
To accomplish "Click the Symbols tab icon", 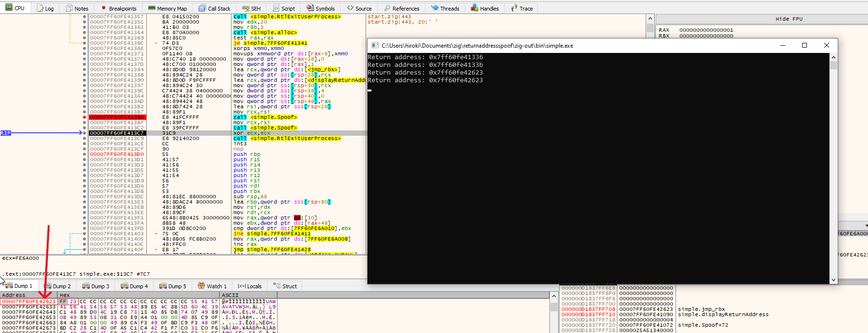I will coord(310,8).
